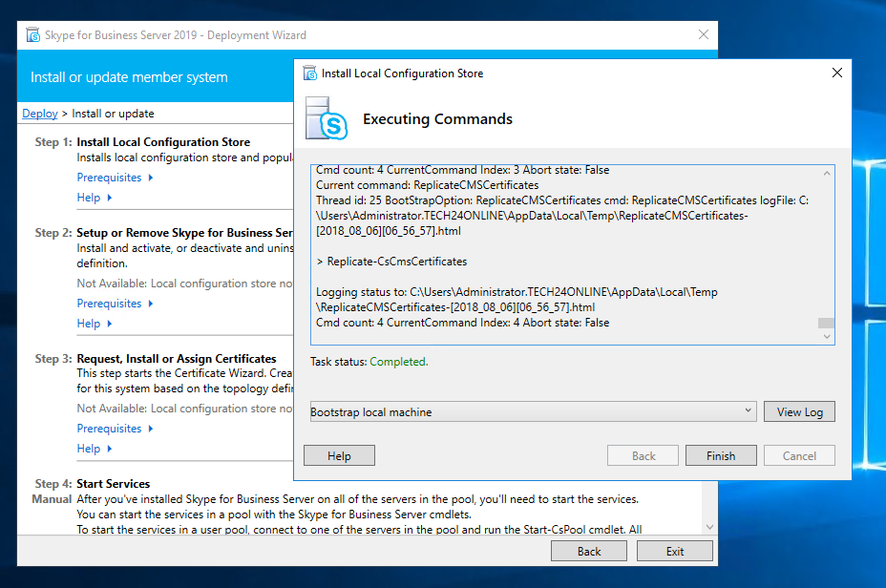The width and height of the screenshot is (886, 588).
Task: Click the View Log button
Action: pos(799,412)
